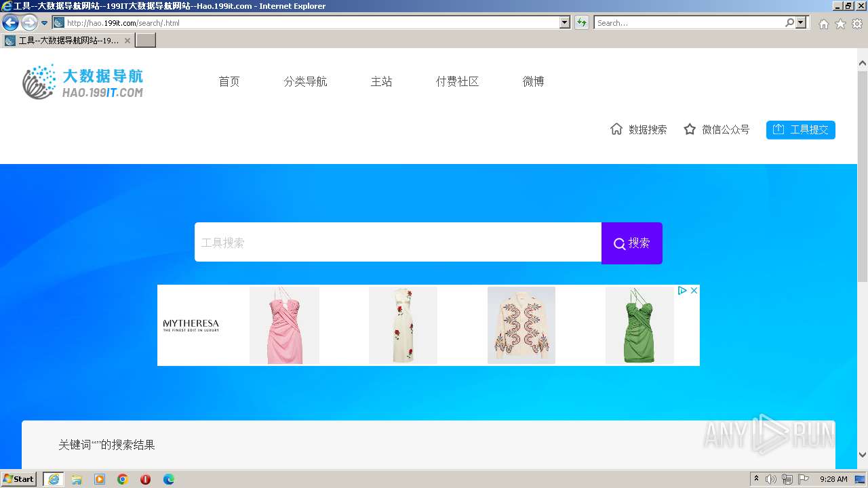Open the Favorites star icon

pos(840,24)
